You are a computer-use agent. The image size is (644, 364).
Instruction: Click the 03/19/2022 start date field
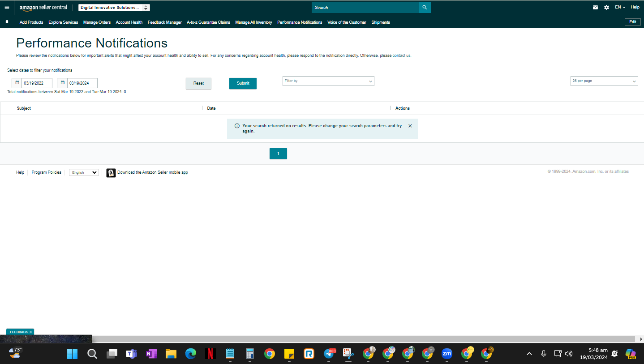tap(37, 83)
